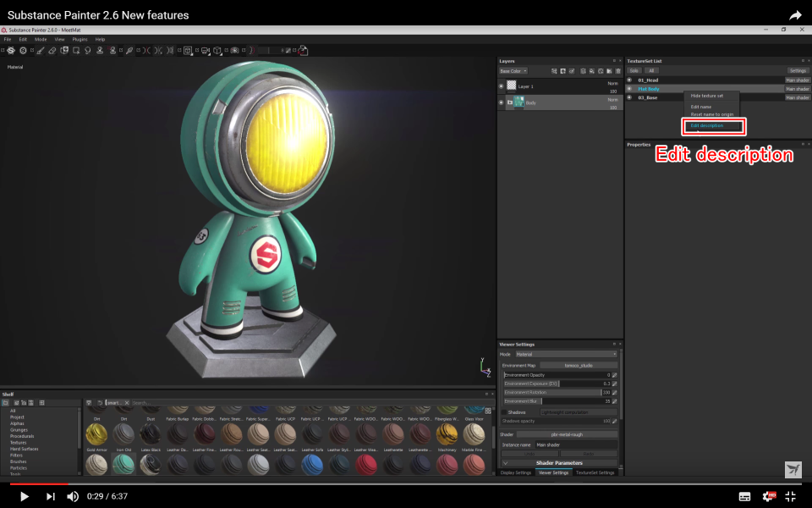Open pen icon next to Environment Rotation
Viewport: 812px width, 508px height.
tap(615, 392)
